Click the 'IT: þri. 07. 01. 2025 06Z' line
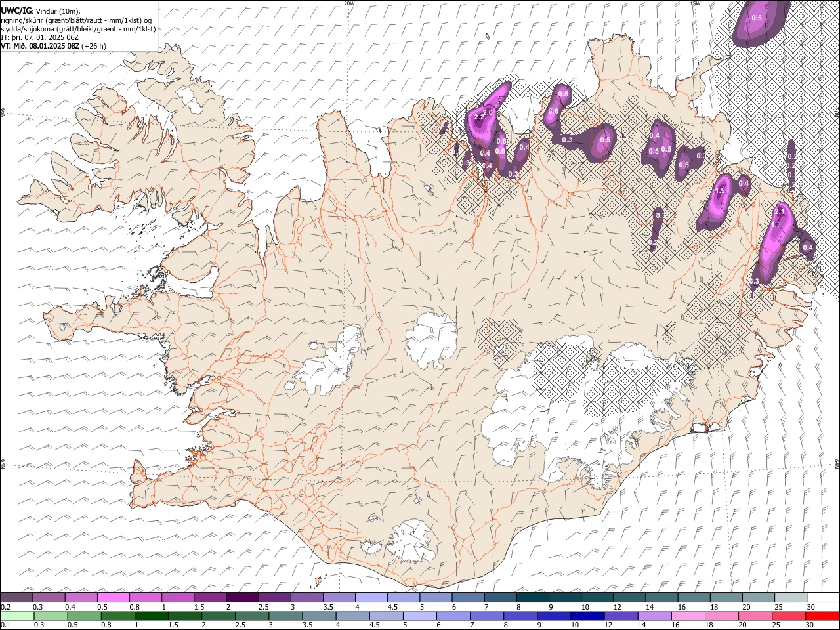This screenshot has height=630, width=840. coord(41,37)
